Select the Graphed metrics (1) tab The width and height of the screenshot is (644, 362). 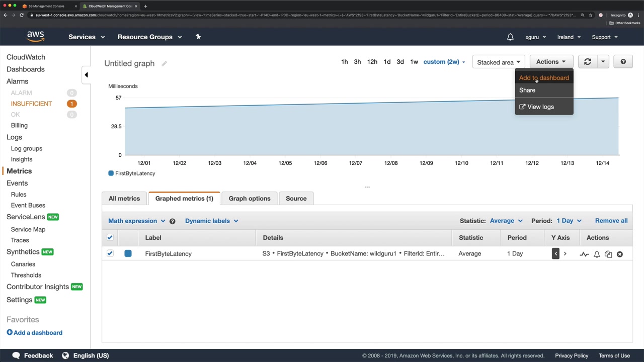click(184, 199)
